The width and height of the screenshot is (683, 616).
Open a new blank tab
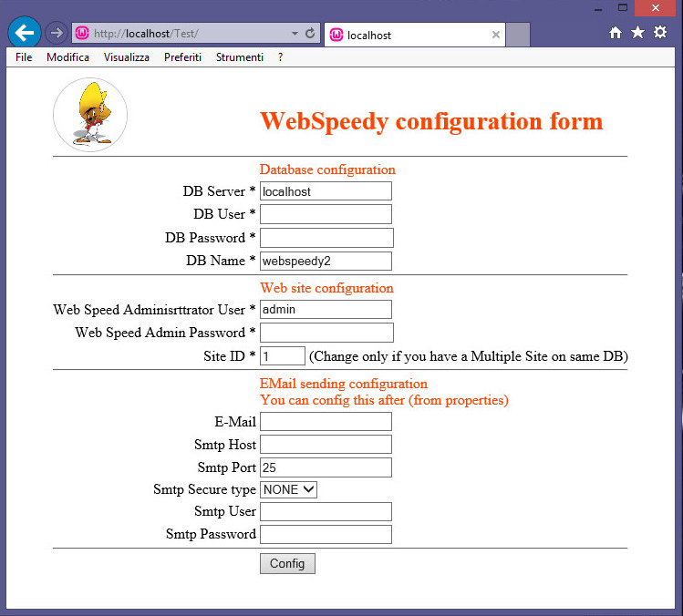[x=518, y=35]
